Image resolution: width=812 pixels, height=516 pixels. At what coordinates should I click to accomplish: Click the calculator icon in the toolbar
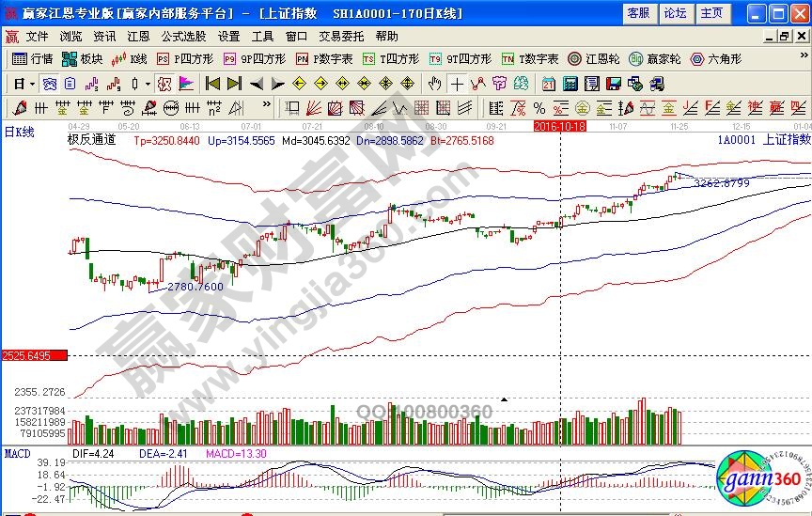(570, 83)
